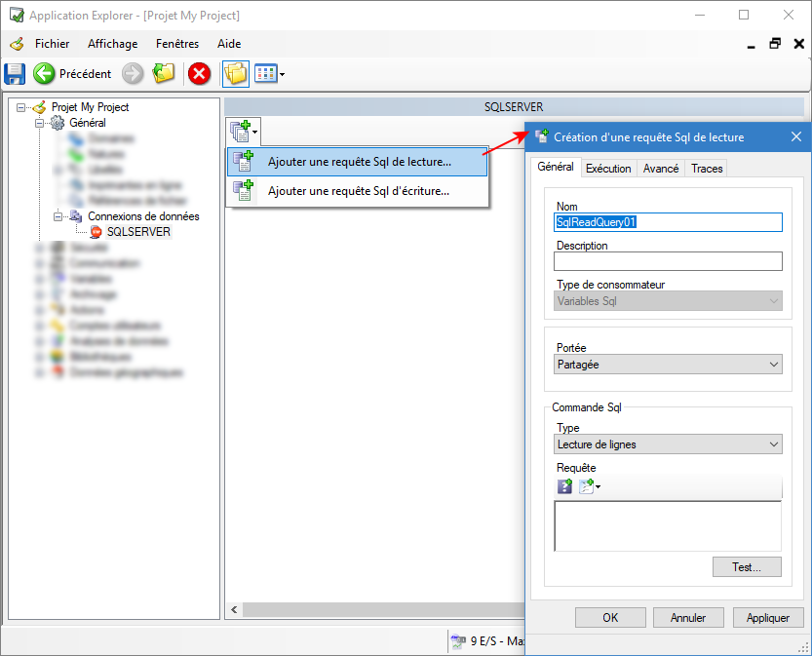Click the red stop X toolbar icon

click(199, 73)
